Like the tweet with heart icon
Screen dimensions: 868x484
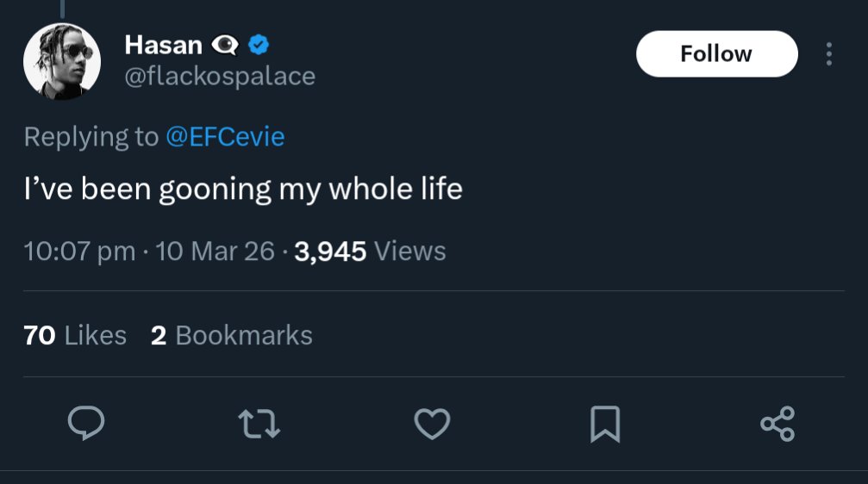click(x=432, y=424)
